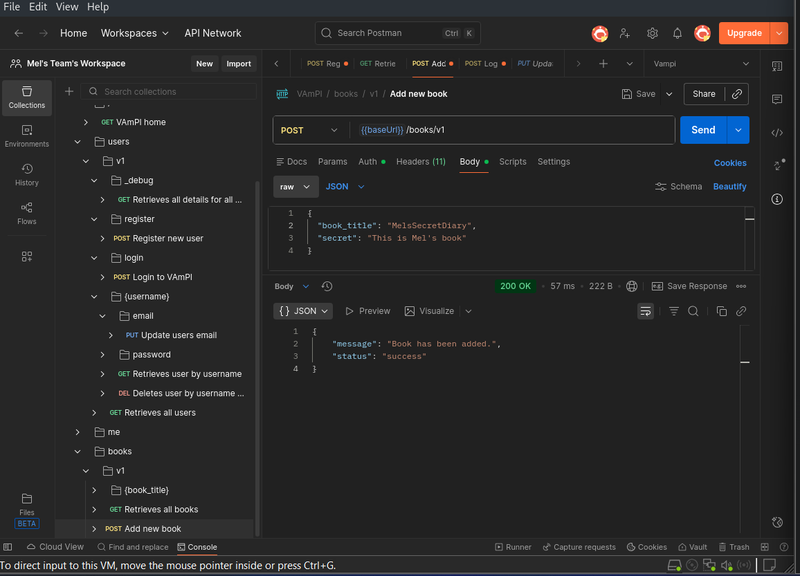
Task: Open the code snippet panel icon
Action: coord(777,132)
